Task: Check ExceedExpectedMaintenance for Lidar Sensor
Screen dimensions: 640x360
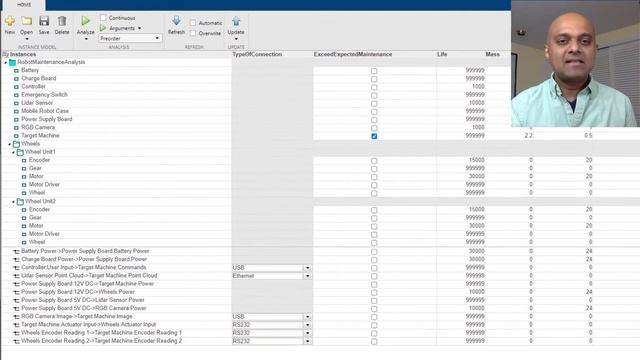Action: 374,104
